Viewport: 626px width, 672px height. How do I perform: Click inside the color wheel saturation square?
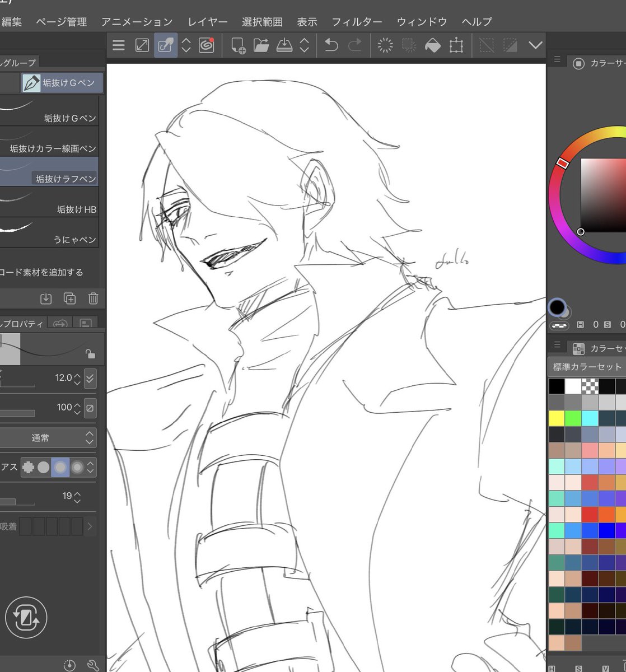(602, 194)
